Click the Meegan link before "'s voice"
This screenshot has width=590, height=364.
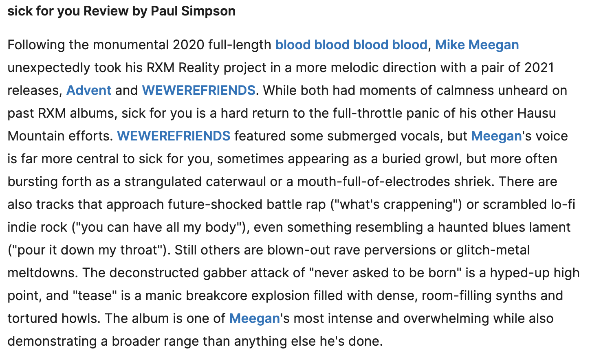click(496, 136)
